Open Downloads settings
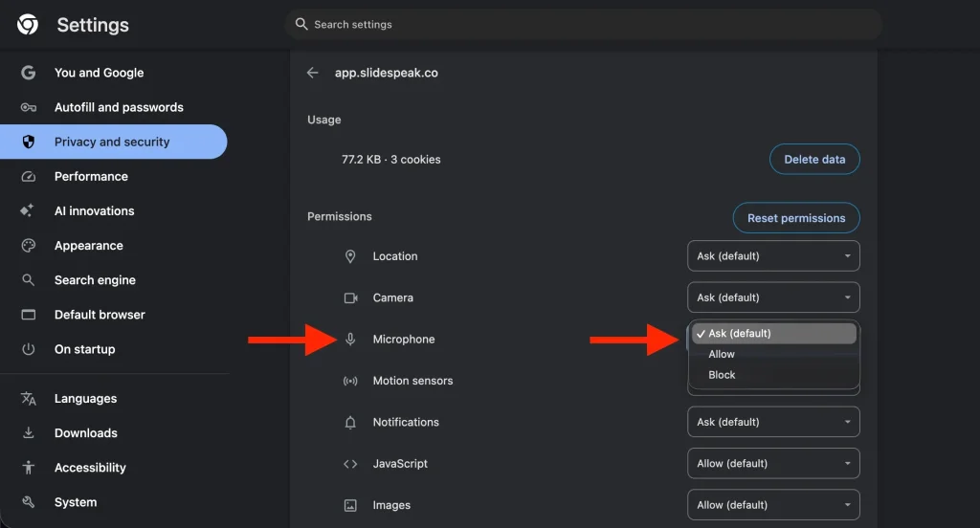The width and height of the screenshot is (980, 528). 113,433
